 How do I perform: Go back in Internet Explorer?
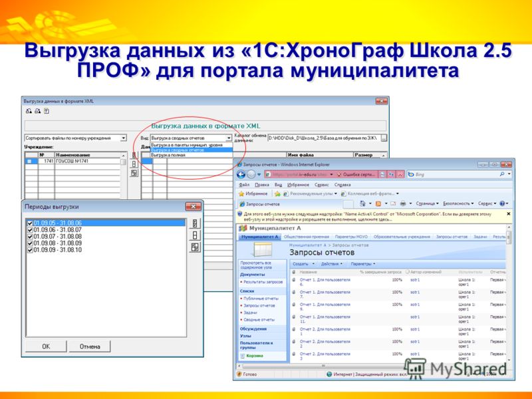pyautogui.click(x=241, y=174)
